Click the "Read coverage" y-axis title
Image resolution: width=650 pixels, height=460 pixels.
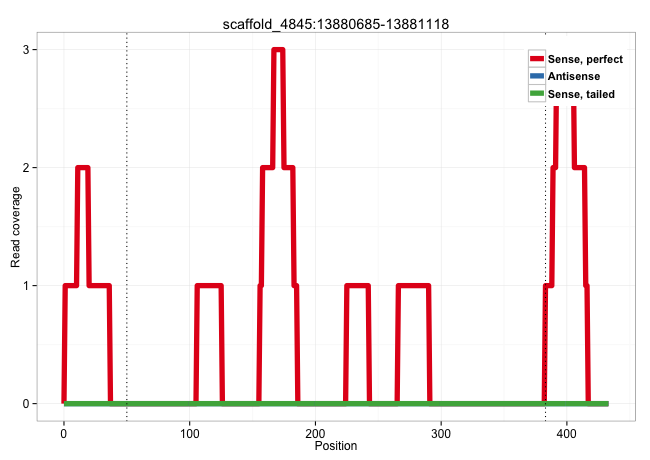[16, 227]
